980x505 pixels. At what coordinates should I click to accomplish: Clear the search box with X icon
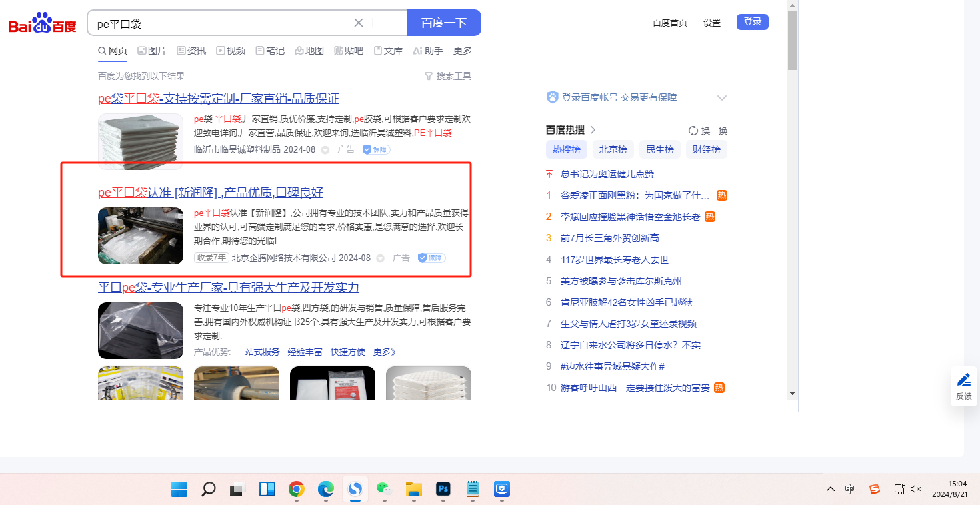point(359,23)
